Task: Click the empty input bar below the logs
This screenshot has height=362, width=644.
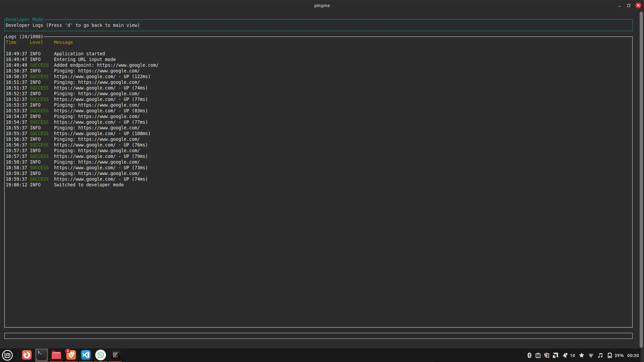Action: 318,336
